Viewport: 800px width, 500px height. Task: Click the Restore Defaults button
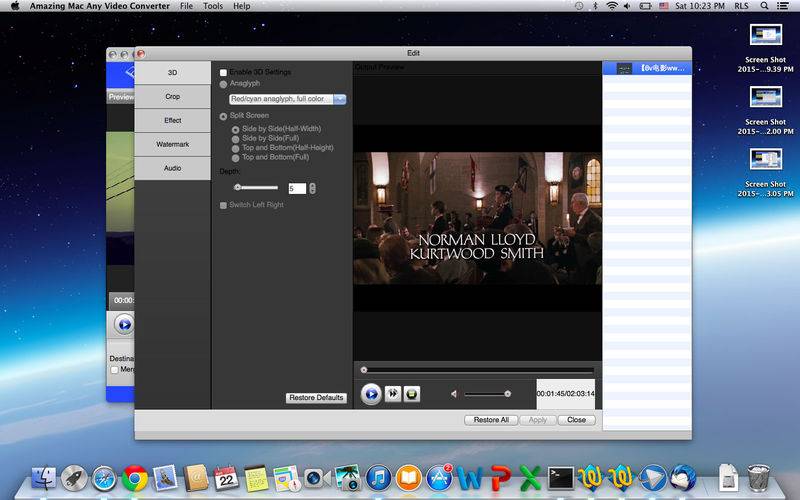(316, 397)
